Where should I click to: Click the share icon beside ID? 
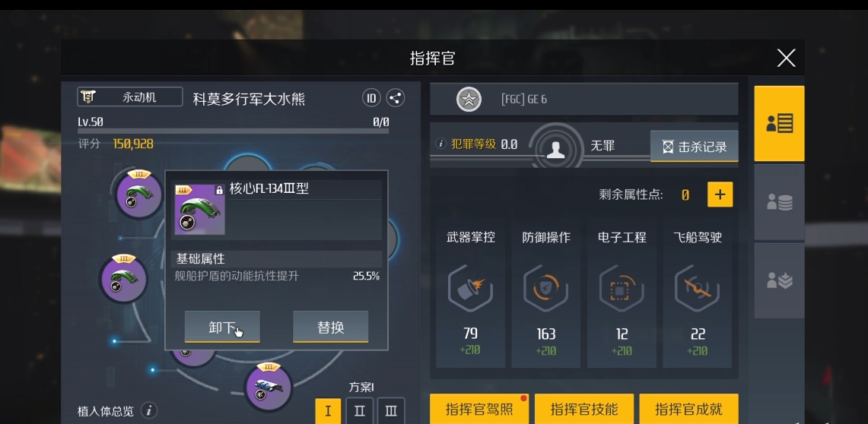396,98
